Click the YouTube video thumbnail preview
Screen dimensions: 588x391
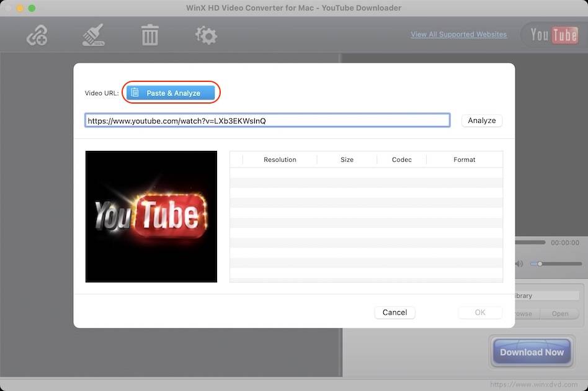click(151, 217)
